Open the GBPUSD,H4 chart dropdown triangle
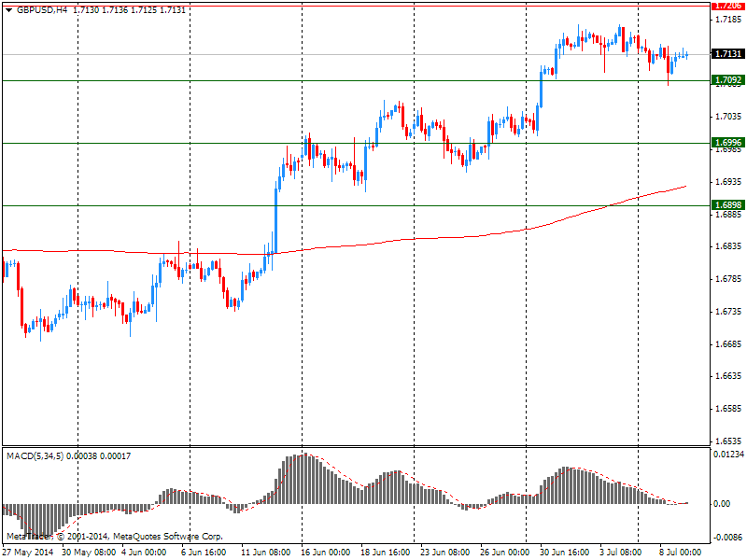 click(8, 10)
